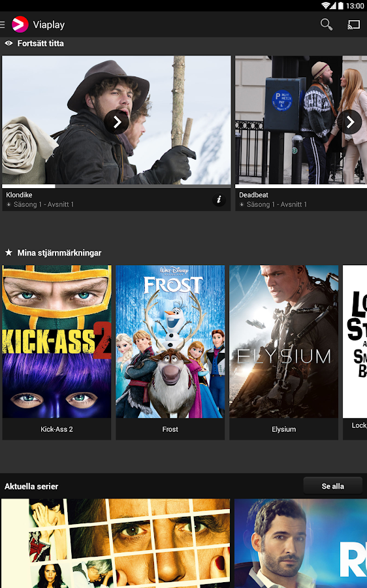This screenshot has height=588, width=367.
Task: Tap the 'Mina stjärnmärkningar' heading
Action: tap(59, 253)
